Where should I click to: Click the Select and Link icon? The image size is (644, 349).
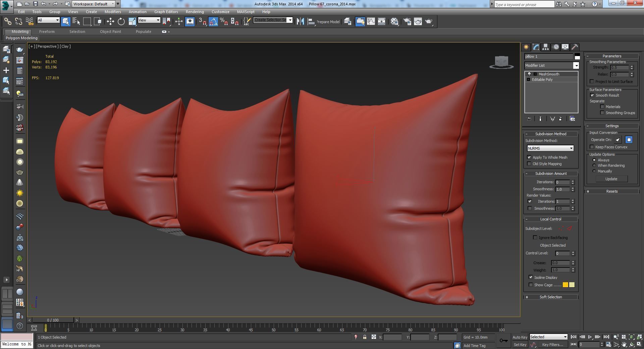click(7, 21)
